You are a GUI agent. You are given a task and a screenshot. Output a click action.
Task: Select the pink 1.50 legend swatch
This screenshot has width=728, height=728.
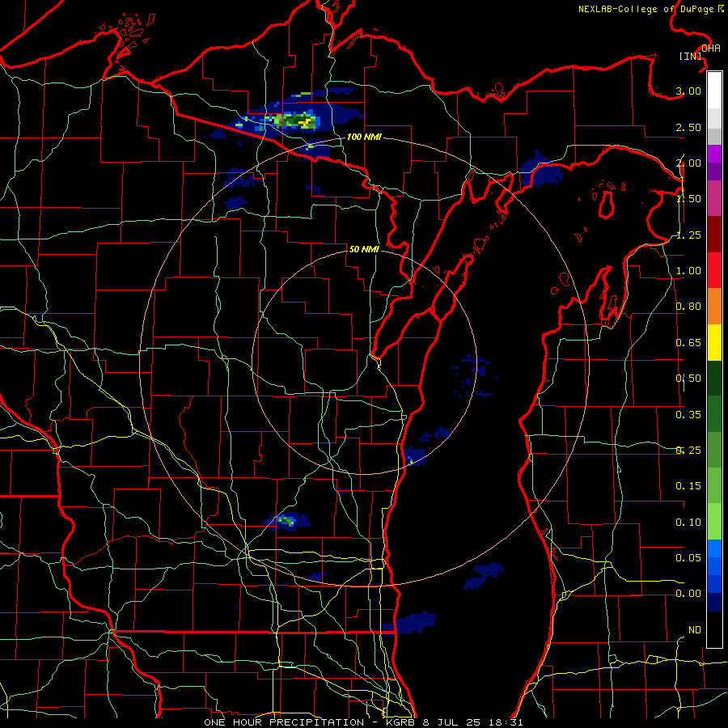tap(714, 198)
